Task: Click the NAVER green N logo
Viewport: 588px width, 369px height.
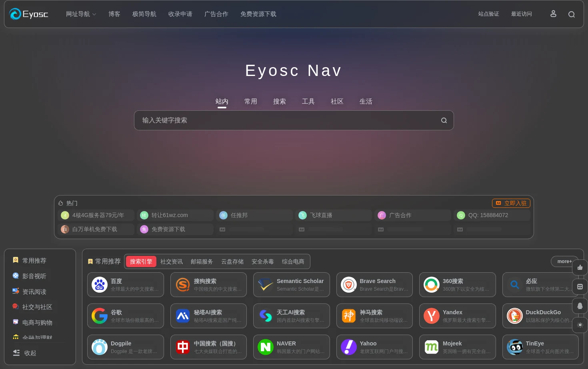Action: click(x=266, y=347)
